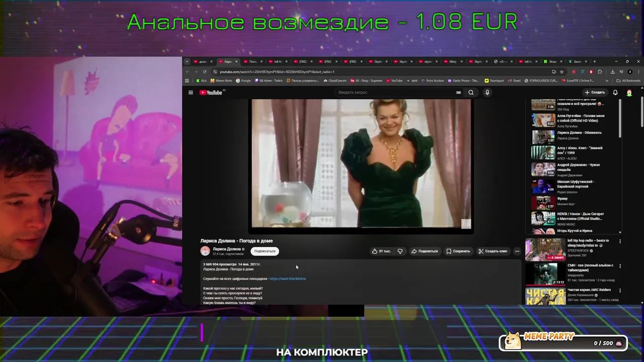Click the YouTube search magnifier button
644x362 pixels.
click(471, 93)
